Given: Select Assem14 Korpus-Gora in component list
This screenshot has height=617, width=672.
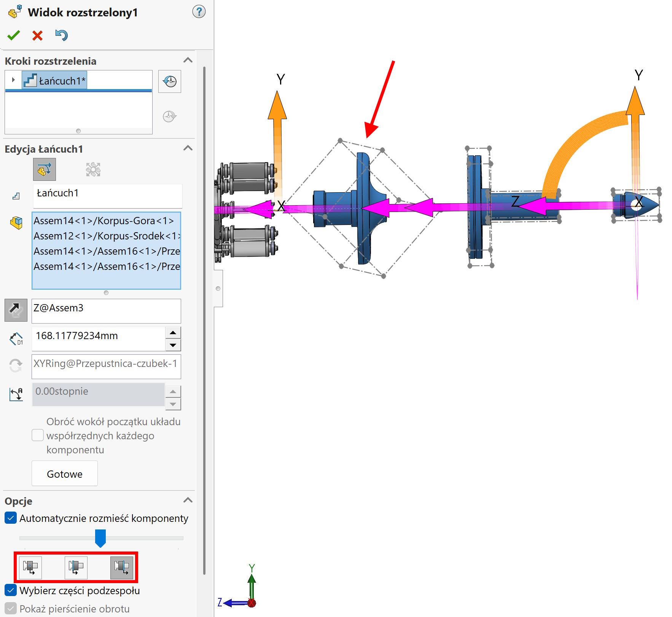Looking at the screenshot, I should (104, 221).
